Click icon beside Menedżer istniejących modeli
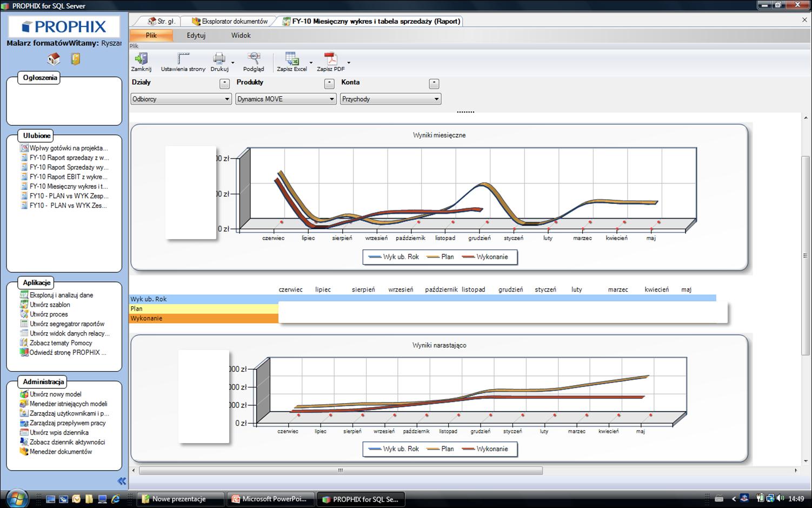Viewport: 812px width, 508px height. coord(24,404)
